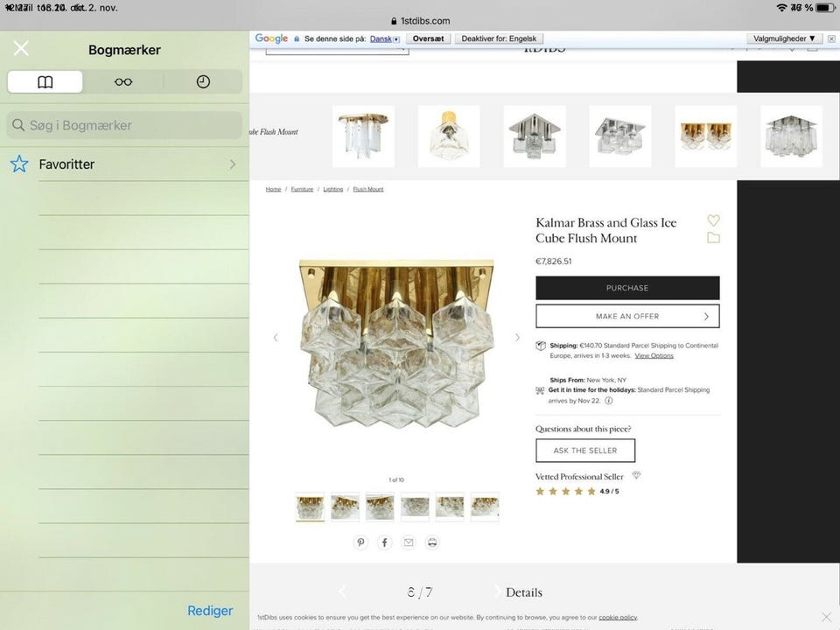Share on Pinterest icon
This screenshot has height=630, width=840.
click(360, 542)
